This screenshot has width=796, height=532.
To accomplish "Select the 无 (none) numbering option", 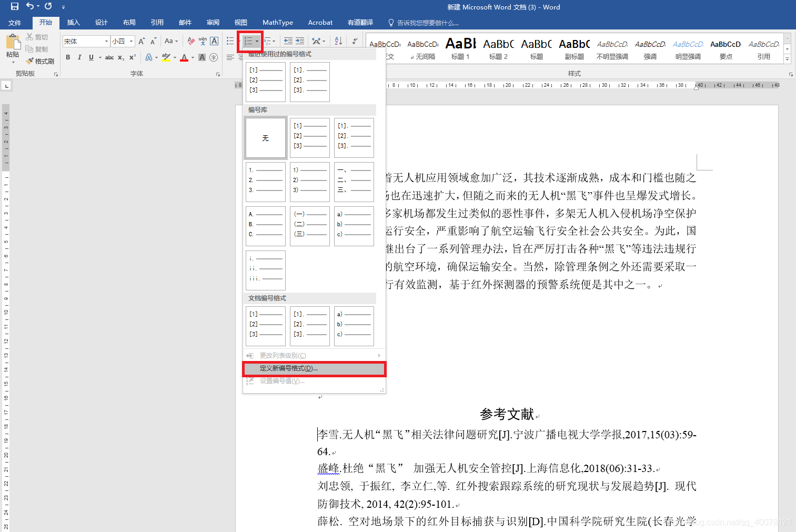I will click(x=266, y=138).
